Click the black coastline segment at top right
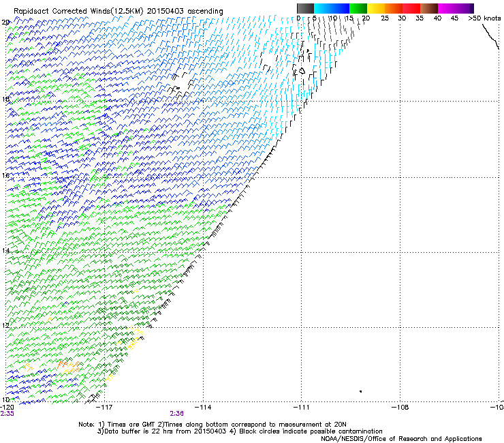 [x=490, y=37]
